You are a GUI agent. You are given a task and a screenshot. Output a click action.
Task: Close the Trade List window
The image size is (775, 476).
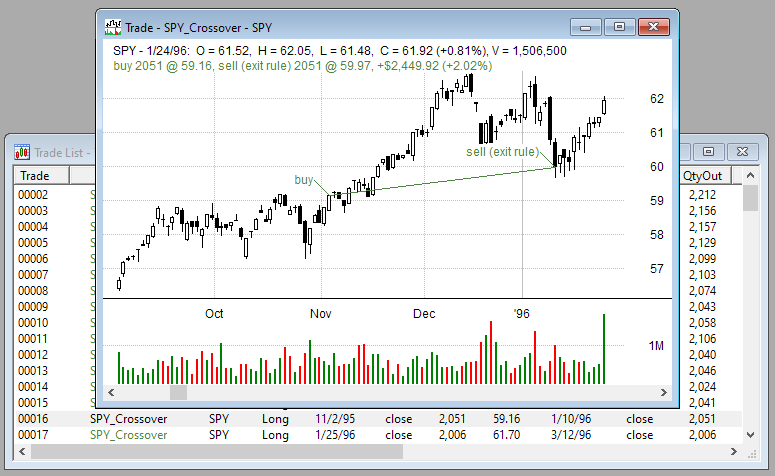click(x=742, y=152)
